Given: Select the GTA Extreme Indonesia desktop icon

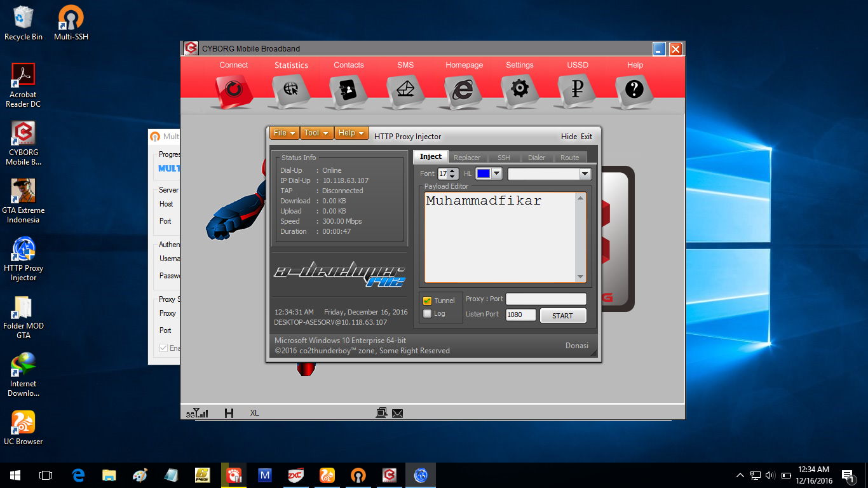Looking at the screenshot, I should [x=24, y=201].
